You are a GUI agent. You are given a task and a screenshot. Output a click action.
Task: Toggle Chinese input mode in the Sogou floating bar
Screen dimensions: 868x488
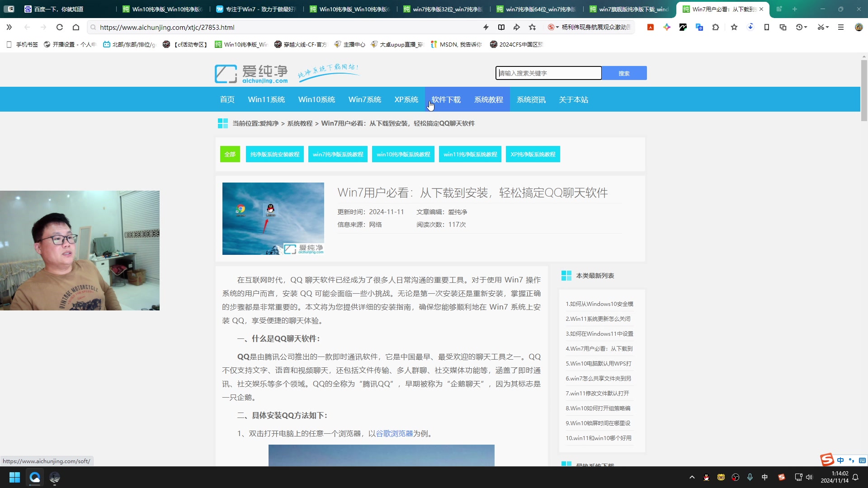840,460
